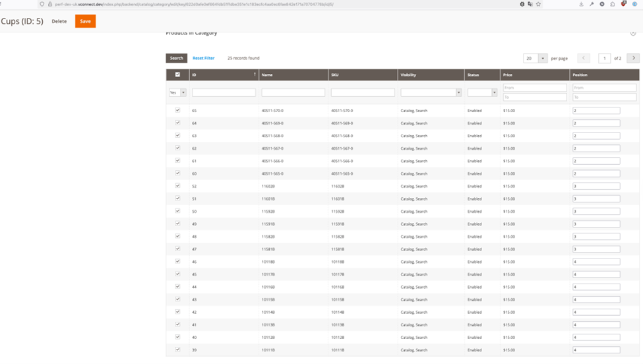
Task: Click the padlock icon in address bar
Action: point(50,4)
